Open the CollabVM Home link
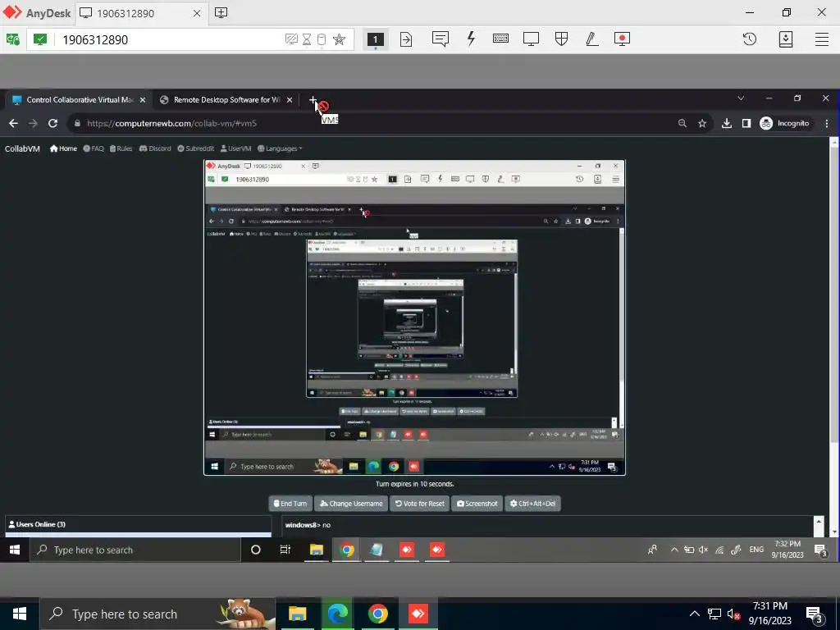The width and height of the screenshot is (840, 630). (x=63, y=148)
